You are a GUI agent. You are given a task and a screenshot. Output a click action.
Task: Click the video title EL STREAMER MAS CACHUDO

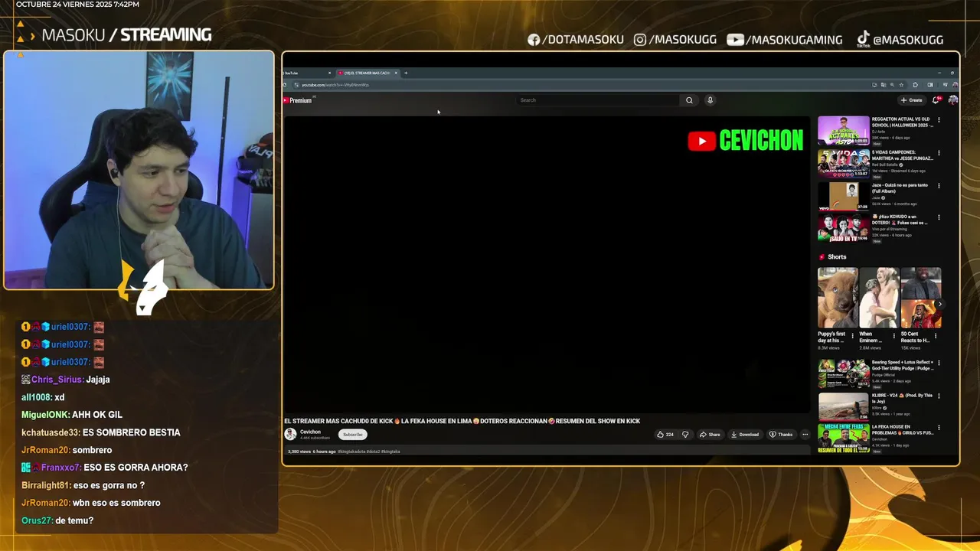pyautogui.click(x=462, y=421)
